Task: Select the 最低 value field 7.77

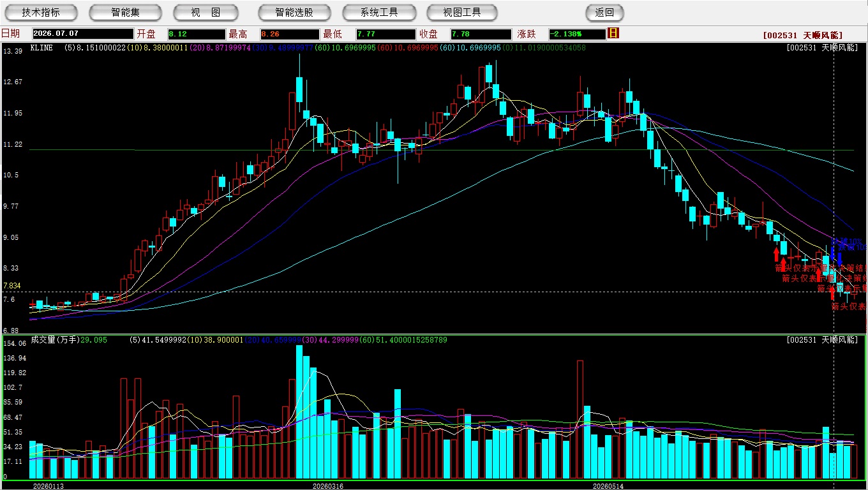Action: click(x=386, y=34)
